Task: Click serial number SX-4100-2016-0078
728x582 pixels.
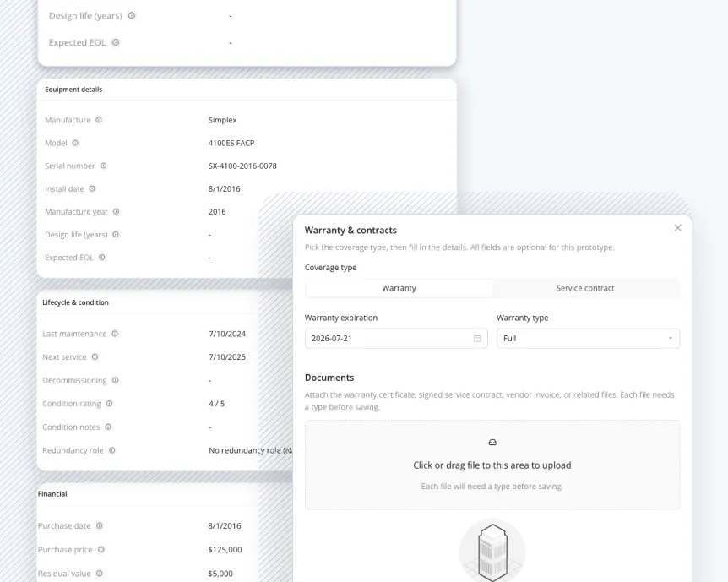Action: (242, 166)
